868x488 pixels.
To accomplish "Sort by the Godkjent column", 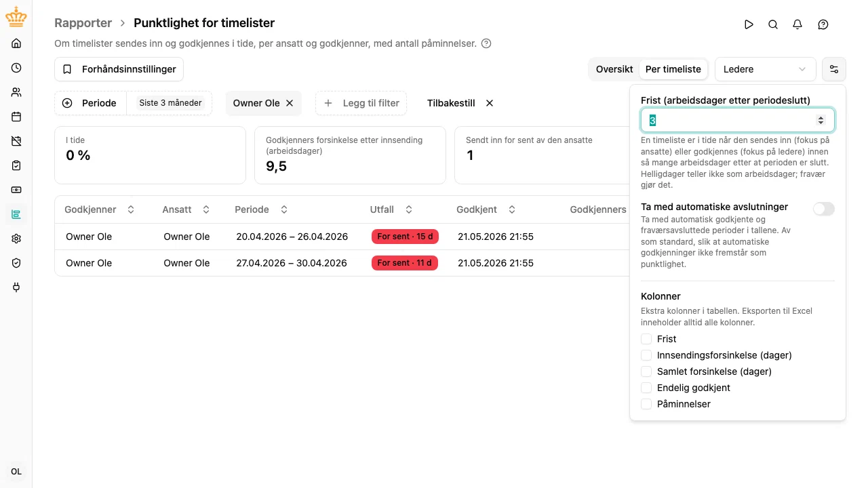I will point(486,209).
